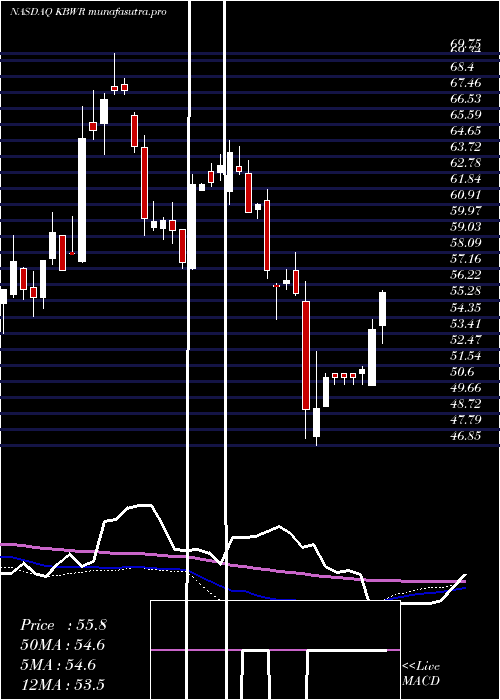
Task: Select the 65.59 price level label
Action: pos(466,115)
